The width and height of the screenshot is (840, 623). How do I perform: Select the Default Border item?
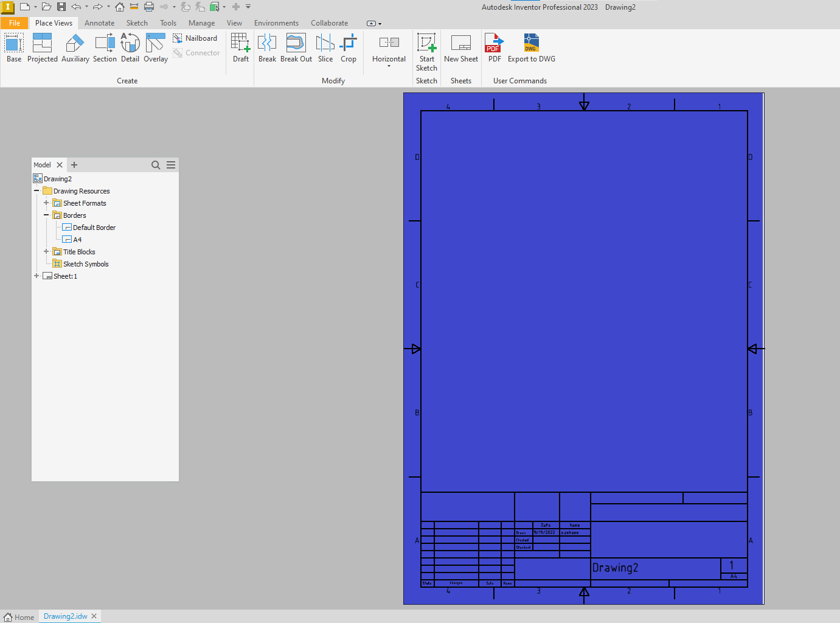click(89, 228)
